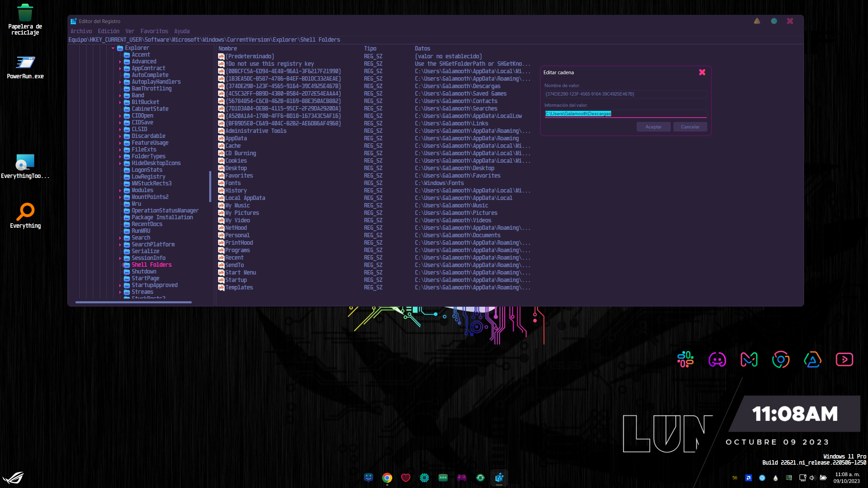Viewport: 868px width, 488px height.
Task: Expand the CLSID node
Action: point(121,129)
